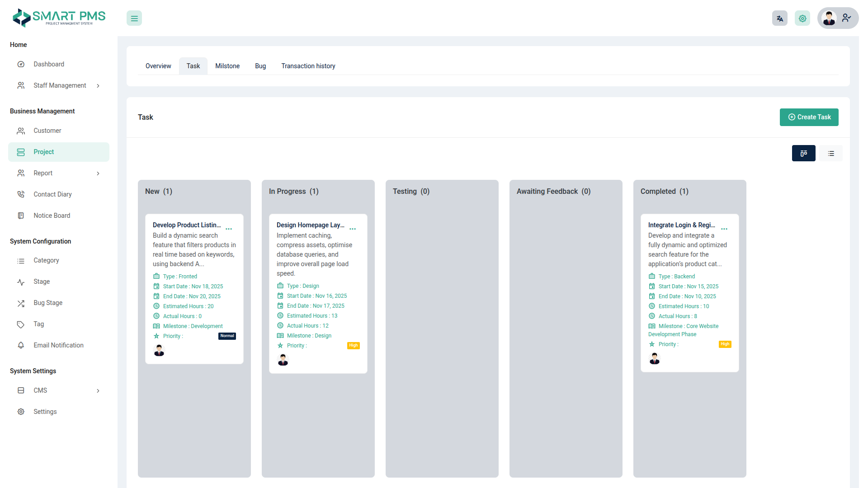The image size is (868, 488).
Task: Toggle the hamburger sidebar menu button
Action: [x=134, y=19]
